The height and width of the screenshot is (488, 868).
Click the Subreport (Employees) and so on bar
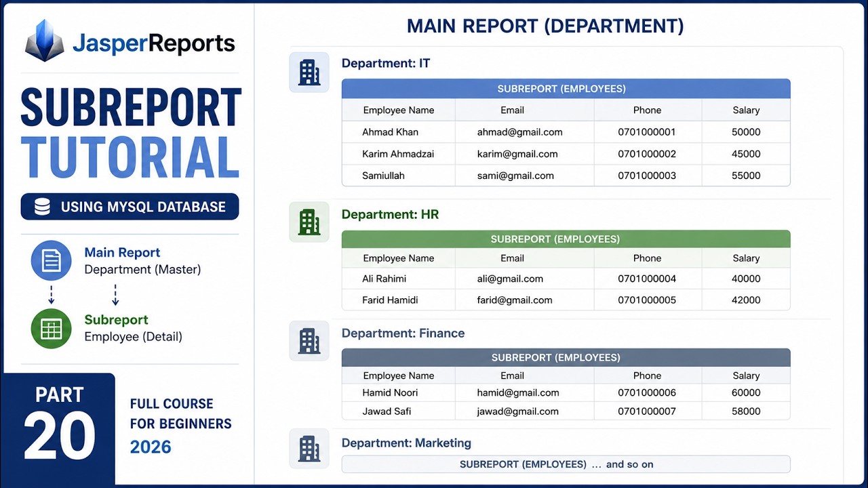click(566, 464)
